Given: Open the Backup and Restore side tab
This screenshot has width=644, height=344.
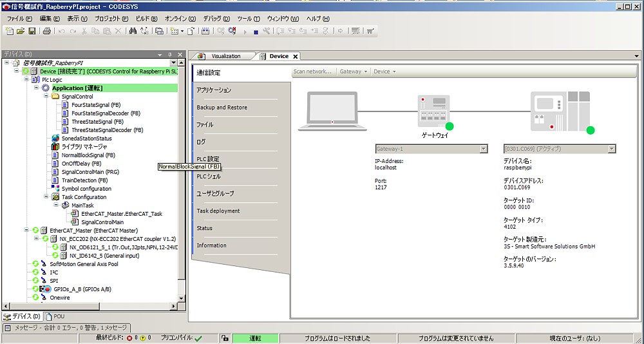Looking at the screenshot, I should (x=222, y=108).
